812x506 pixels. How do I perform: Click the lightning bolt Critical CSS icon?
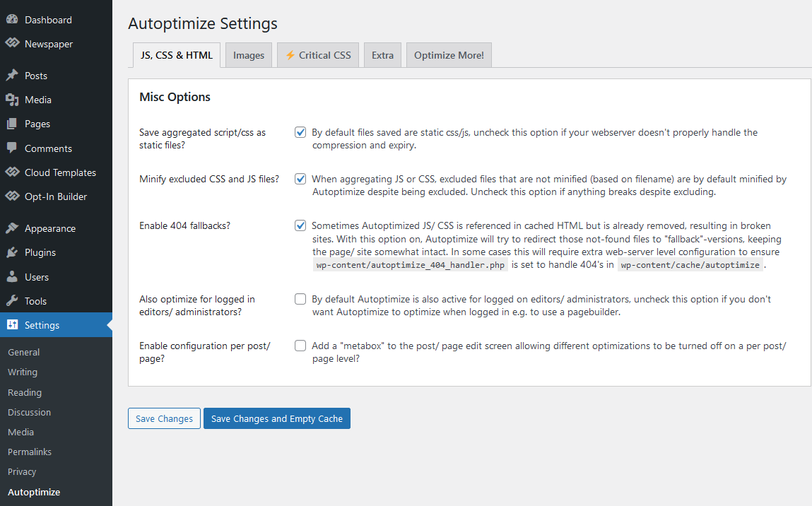coord(290,55)
